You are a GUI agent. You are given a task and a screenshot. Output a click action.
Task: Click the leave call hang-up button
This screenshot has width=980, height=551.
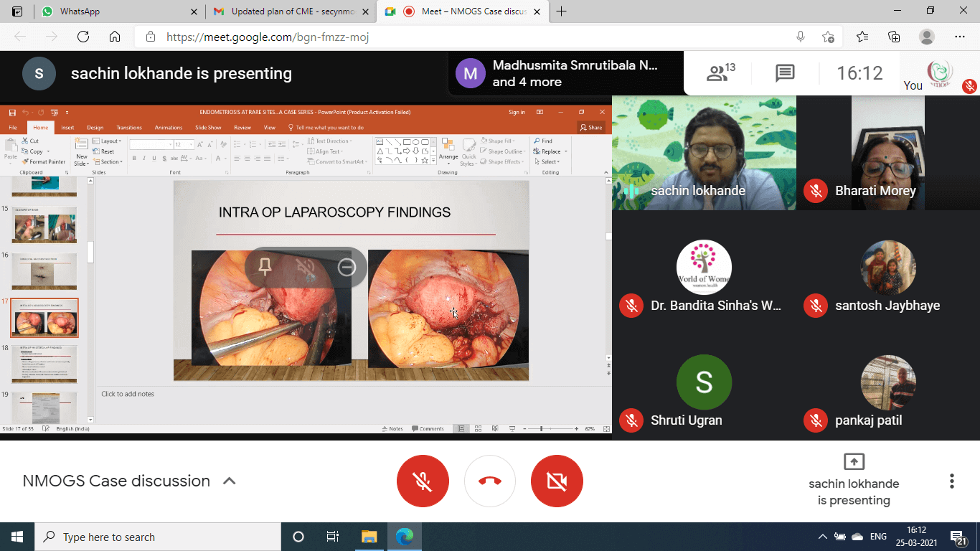tap(490, 481)
